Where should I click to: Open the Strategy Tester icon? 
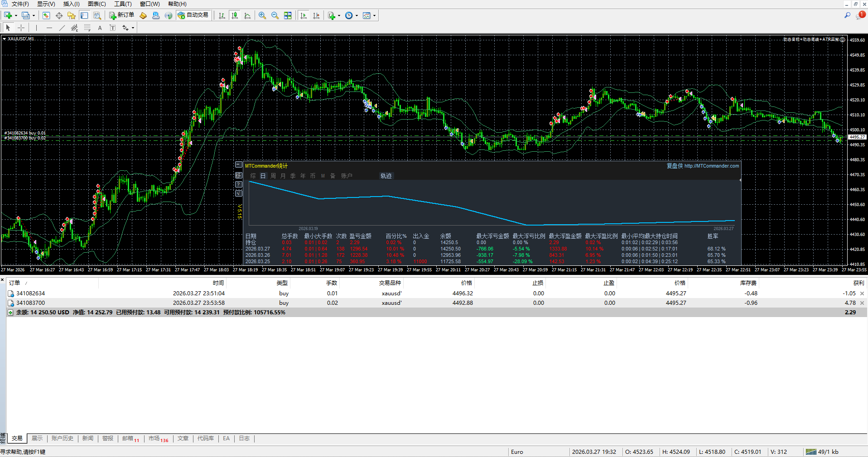click(97, 15)
